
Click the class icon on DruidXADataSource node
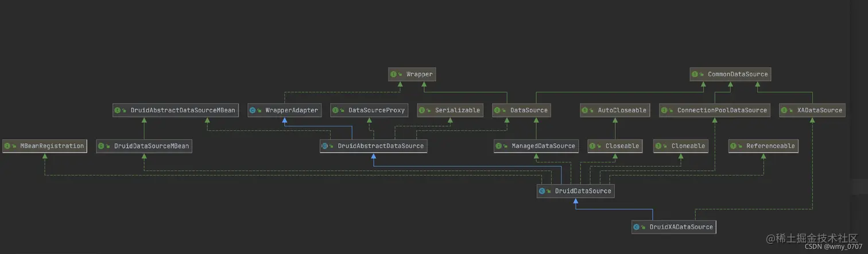point(636,227)
